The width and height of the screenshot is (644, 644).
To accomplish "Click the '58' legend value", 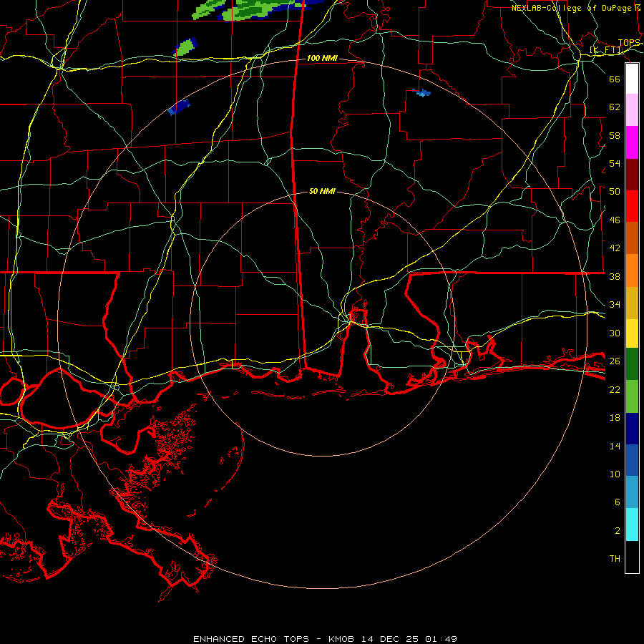I will [615, 135].
